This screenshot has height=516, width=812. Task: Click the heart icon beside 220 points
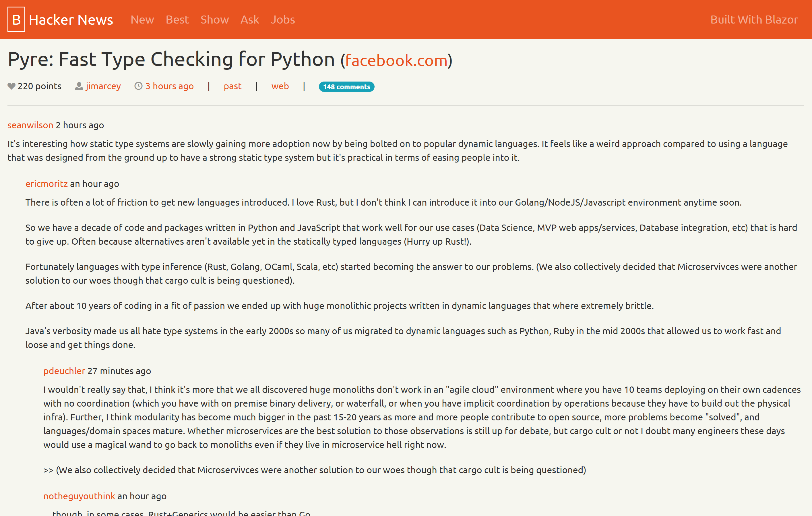coord(11,86)
